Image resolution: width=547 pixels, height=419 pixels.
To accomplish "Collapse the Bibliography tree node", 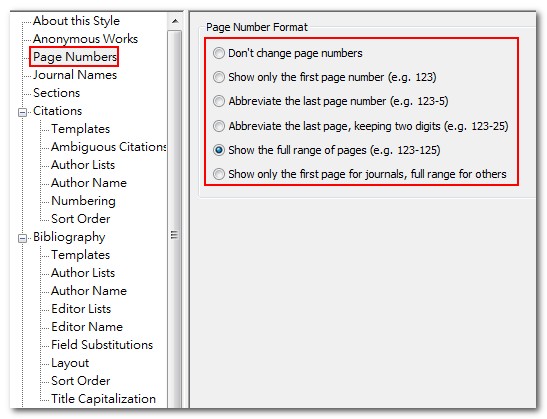I will click(22, 238).
